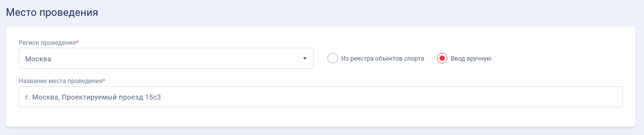Click the red filled dot of Ввод вручную

442,59
